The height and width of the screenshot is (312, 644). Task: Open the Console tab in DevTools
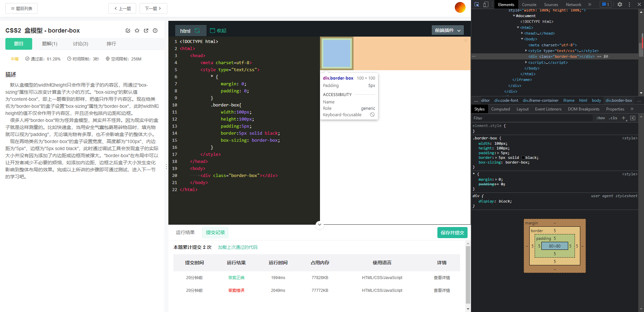point(529,5)
